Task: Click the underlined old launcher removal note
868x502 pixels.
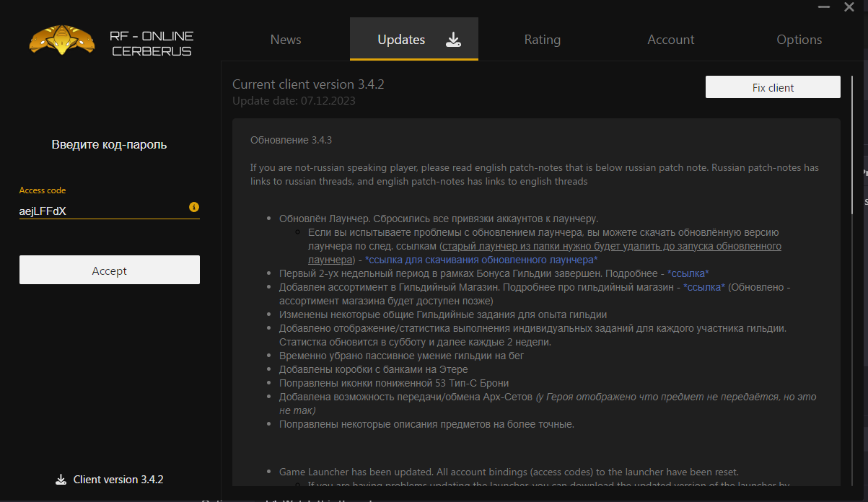Action: point(610,246)
